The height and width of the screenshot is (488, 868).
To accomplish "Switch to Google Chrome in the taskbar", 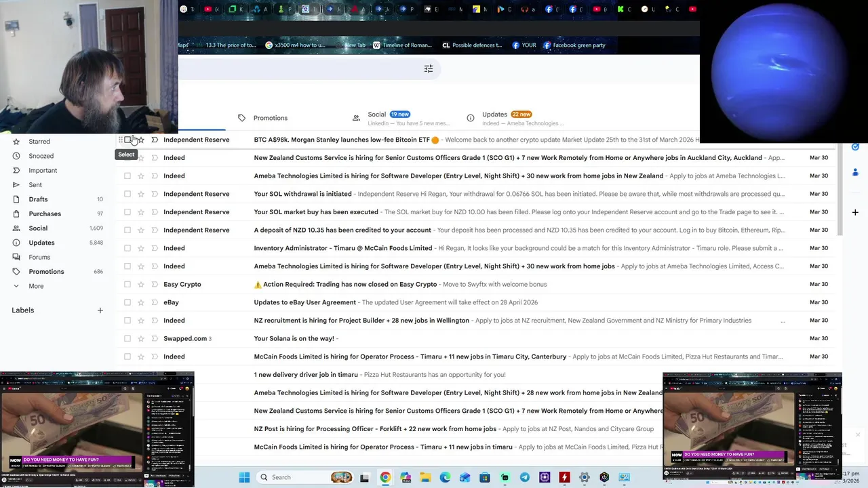I will tap(385, 477).
